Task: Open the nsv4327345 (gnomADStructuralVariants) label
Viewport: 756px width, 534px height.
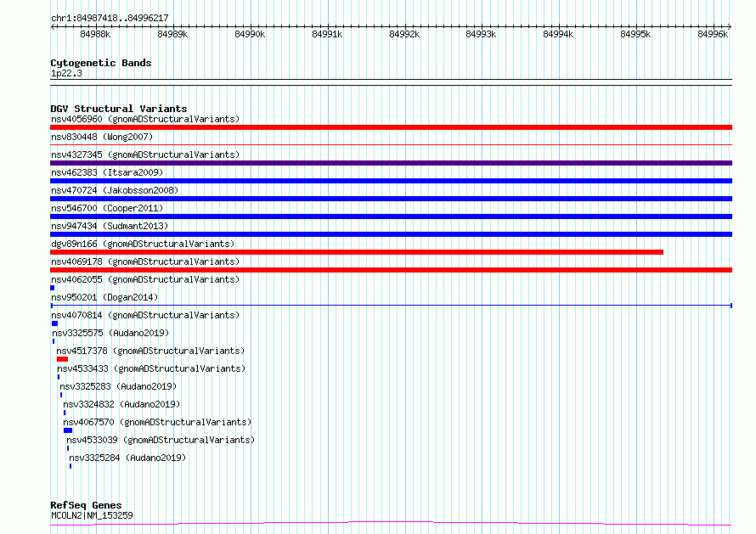Action: pyautogui.click(x=145, y=155)
